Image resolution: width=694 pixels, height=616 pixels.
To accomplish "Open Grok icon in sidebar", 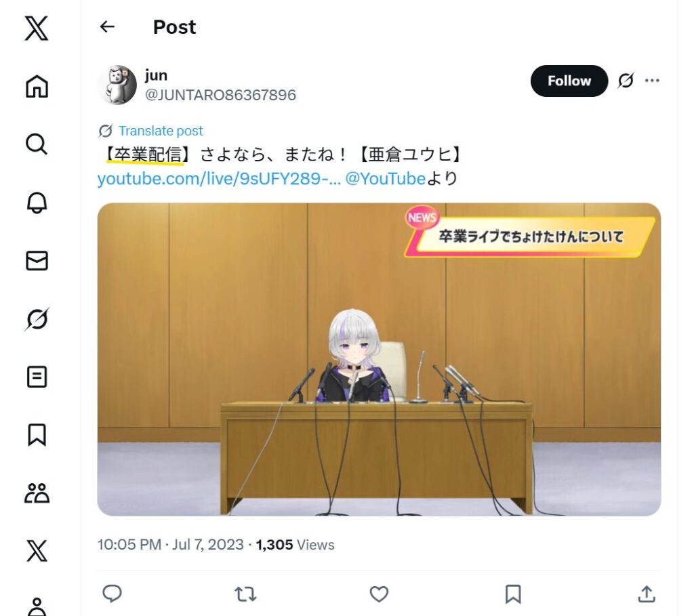I will tap(37, 319).
